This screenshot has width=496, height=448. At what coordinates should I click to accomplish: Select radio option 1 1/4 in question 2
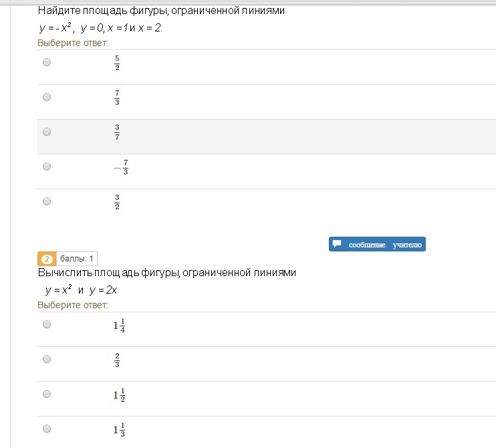click(47, 324)
